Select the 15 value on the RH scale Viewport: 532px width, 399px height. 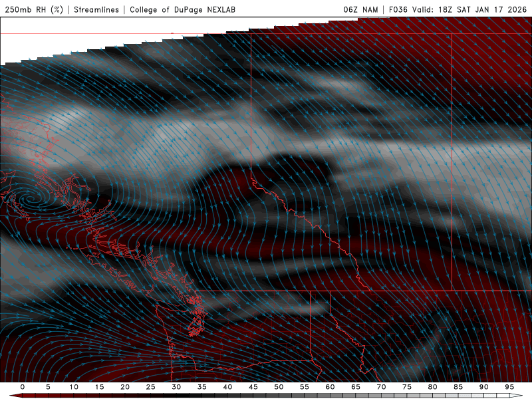click(99, 387)
